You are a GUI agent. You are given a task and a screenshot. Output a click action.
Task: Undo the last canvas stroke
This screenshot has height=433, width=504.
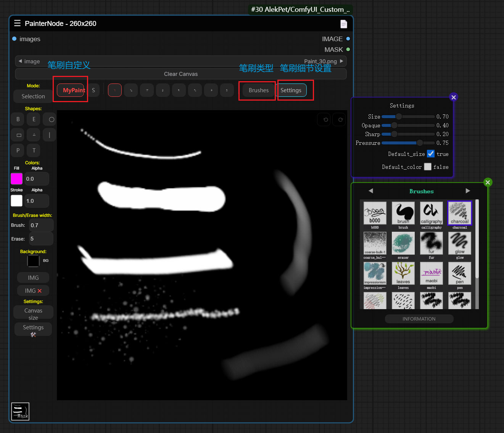point(325,120)
